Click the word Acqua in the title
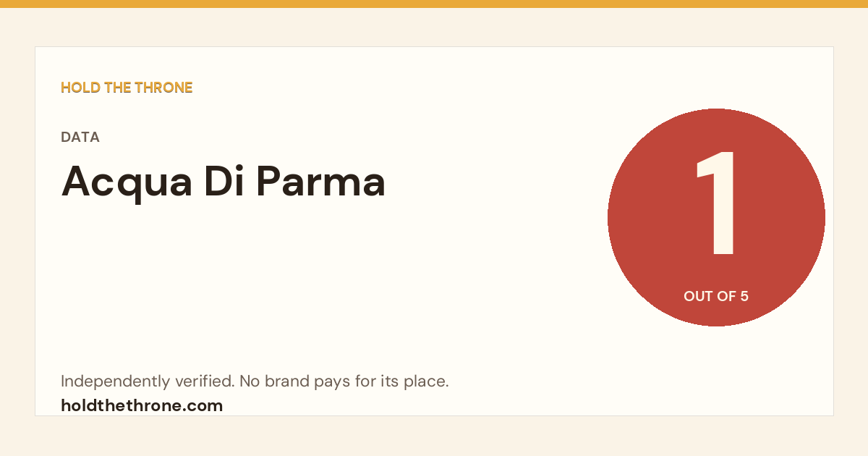Screen dimensions: 868x456 coord(127,183)
